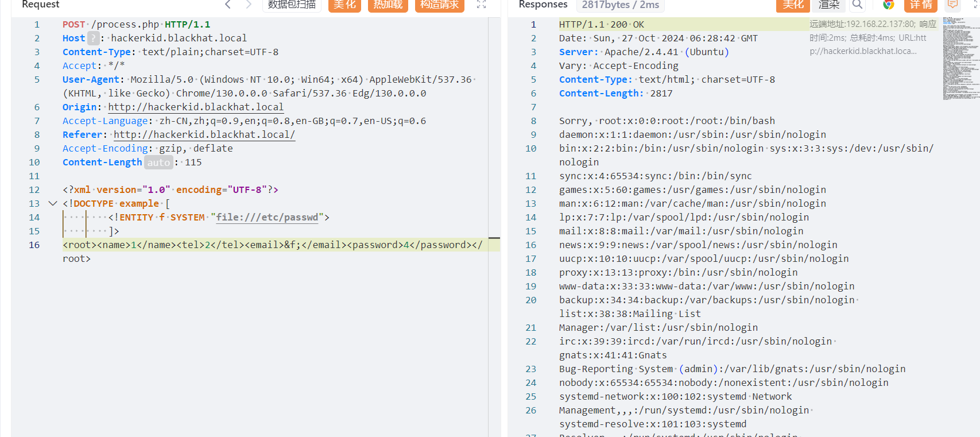980x437 pixels.
Task: Click the Date: Sun, 27 Oct 2024 line
Action: tap(659, 38)
